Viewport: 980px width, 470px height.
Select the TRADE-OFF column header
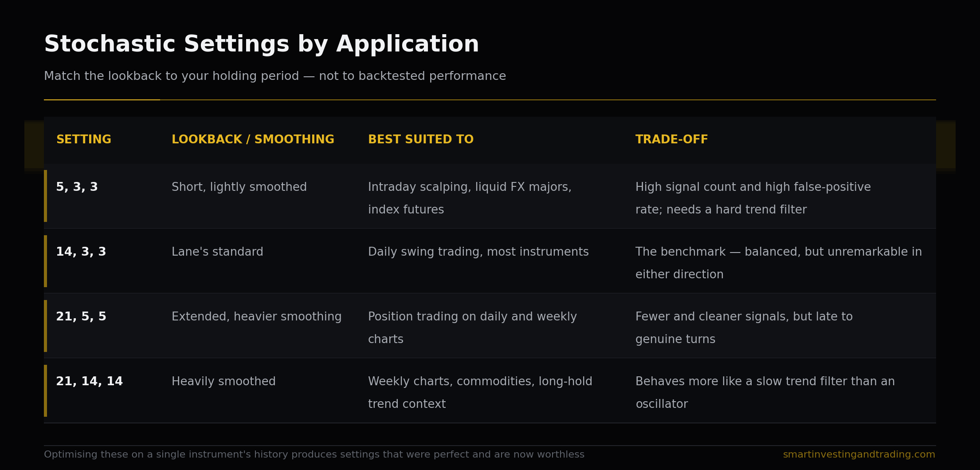click(671, 140)
